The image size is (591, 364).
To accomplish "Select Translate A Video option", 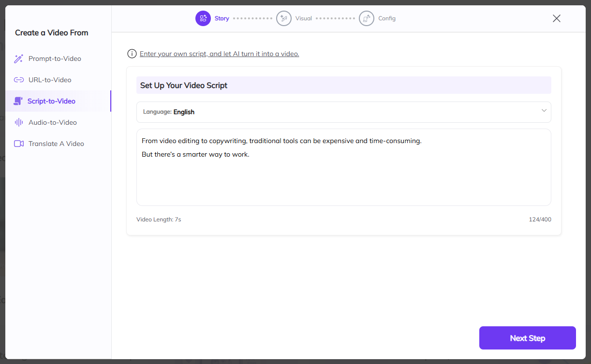I will point(58,144).
